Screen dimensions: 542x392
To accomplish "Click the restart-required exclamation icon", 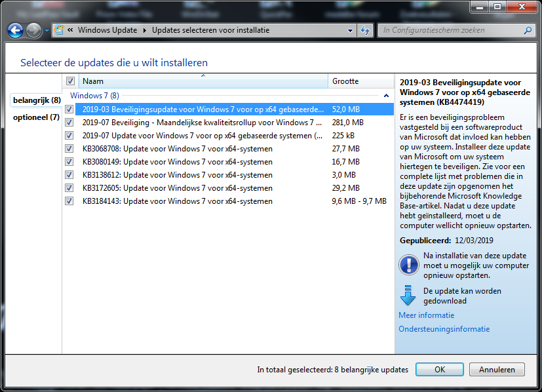I will (x=409, y=265).
